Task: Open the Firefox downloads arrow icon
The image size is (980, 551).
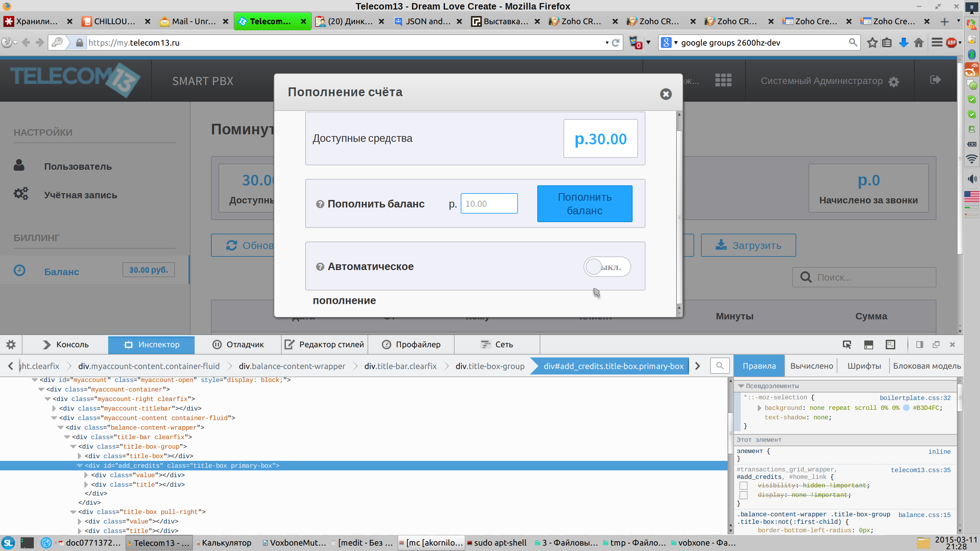Action: point(903,43)
